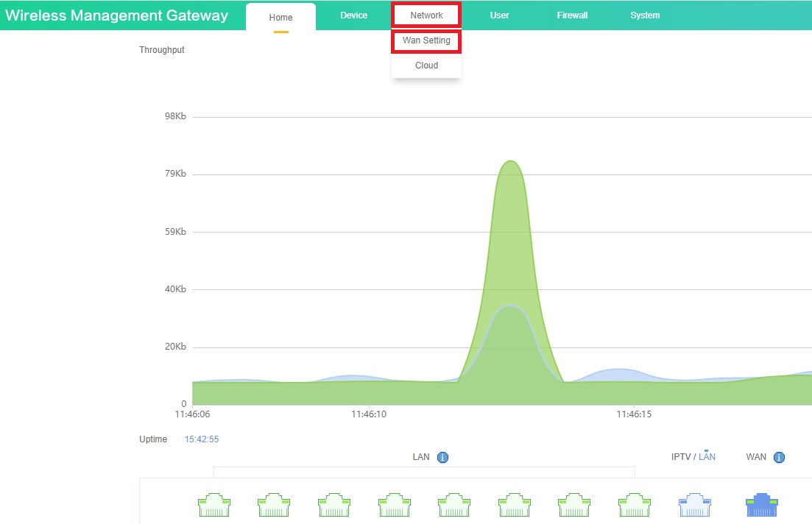Select the light blue IPTV port icon
The image size is (812, 524).
[x=694, y=506]
